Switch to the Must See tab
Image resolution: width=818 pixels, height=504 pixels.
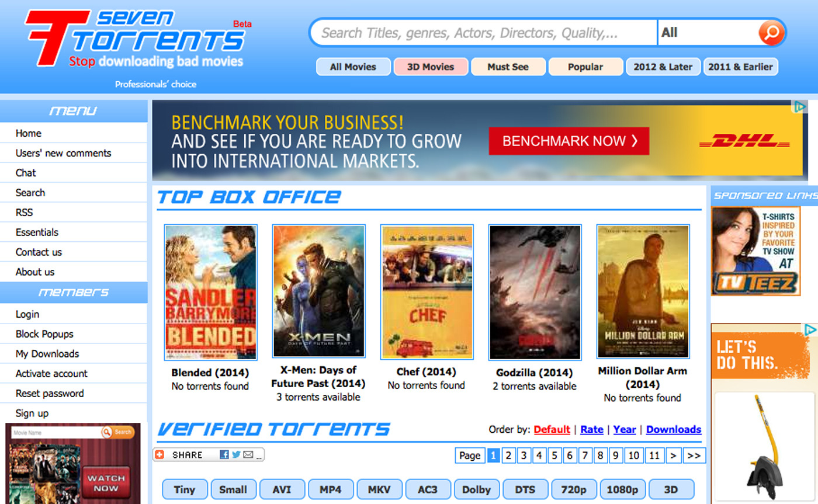[508, 67]
